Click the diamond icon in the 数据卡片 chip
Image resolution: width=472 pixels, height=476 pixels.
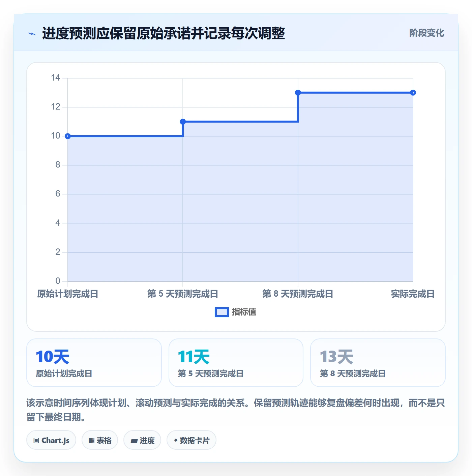[176, 440]
